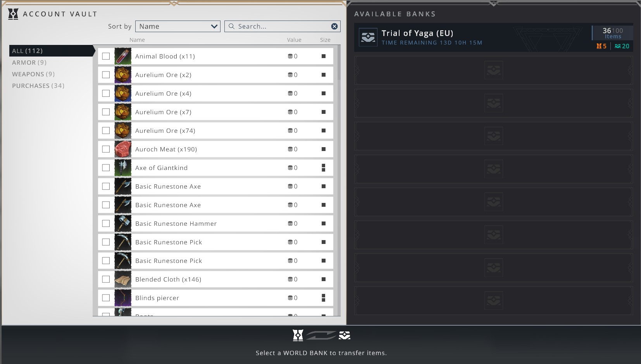Image resolution: width=641 pixels, height=364 pixels.
Task: Check the Aurelium Ore (x2) checkbox
Action: pyautogui.click(x=106, y=75)
